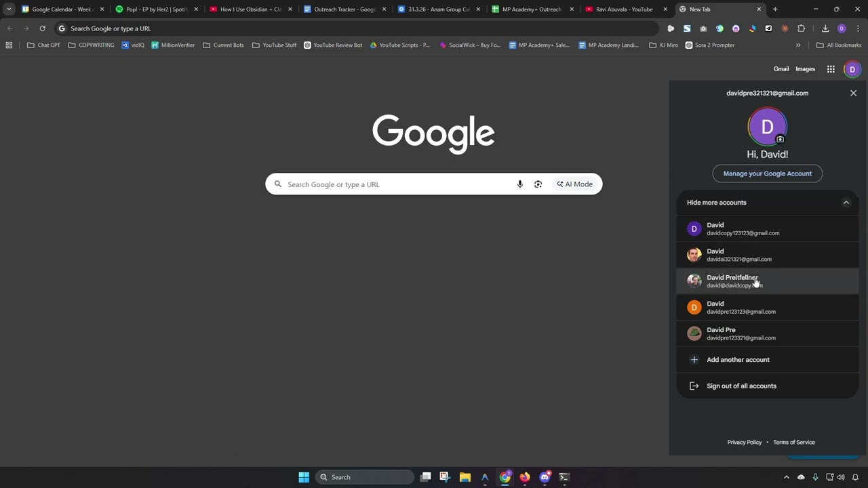Click Manage your Google Account button

768,174
